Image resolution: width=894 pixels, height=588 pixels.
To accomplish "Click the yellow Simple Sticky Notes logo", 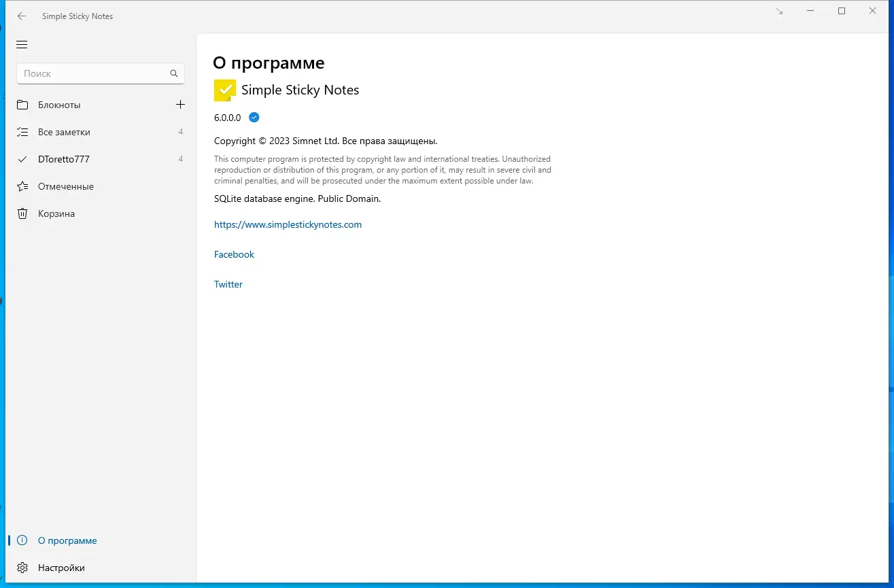I will 225,90.
